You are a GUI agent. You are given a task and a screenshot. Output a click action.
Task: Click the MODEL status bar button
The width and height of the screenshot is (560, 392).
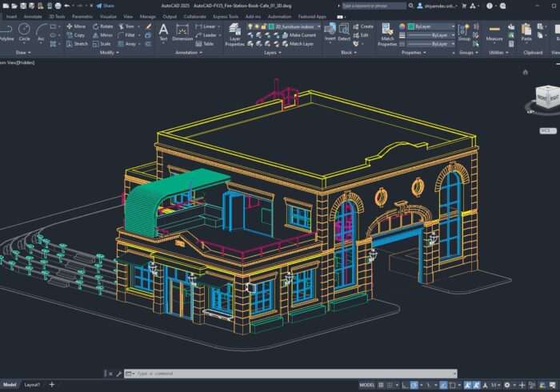pyautogui.click(x=366, y=385)
